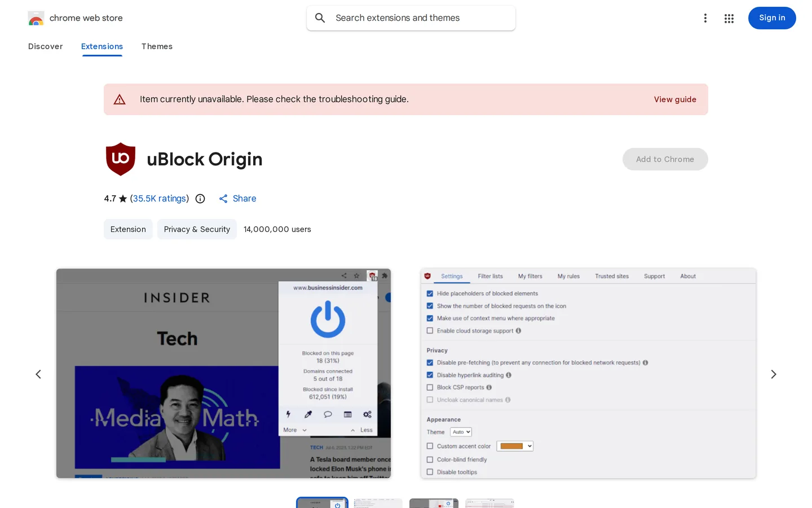Enable Block CSP reports checkbox
The width and height of the screenshot is (812, 508).
(430, 388)
